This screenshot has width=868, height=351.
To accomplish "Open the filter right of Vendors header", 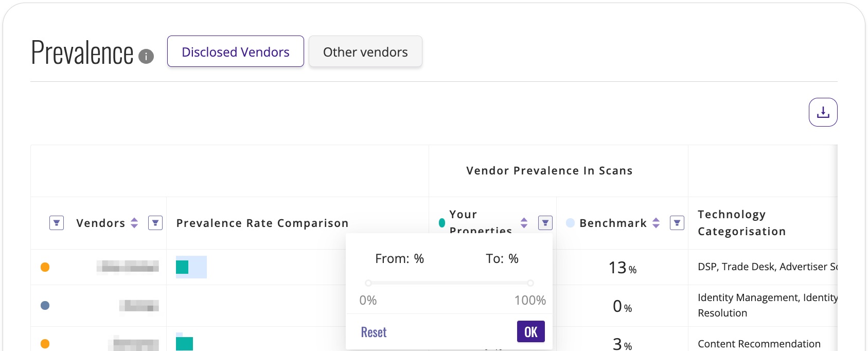I will 155,223.
